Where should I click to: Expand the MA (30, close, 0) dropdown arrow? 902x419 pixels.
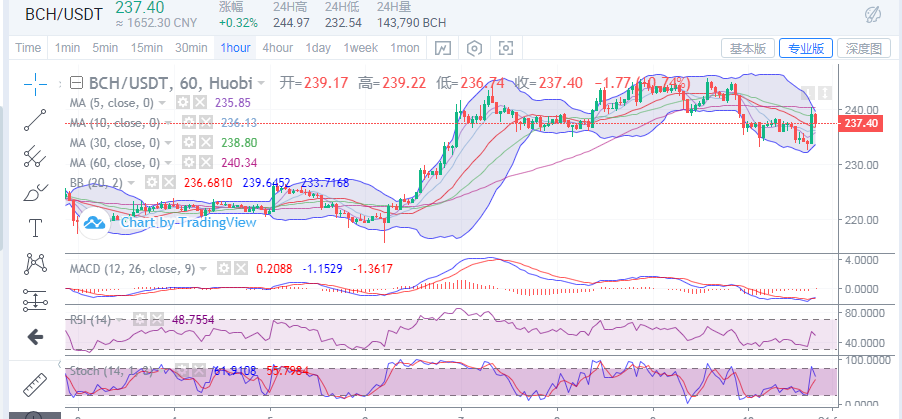[x=168, y=142]
